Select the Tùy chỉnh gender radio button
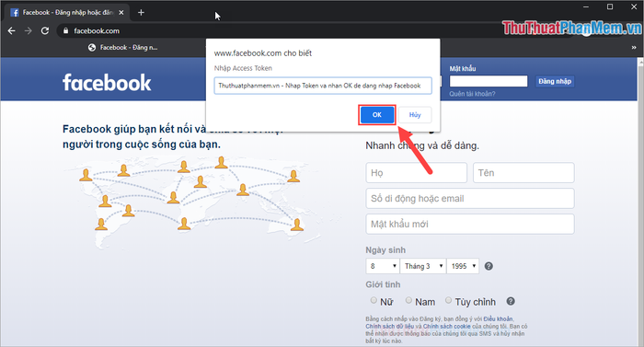Screen dimensions: 644x347 (x=449, y=300)
